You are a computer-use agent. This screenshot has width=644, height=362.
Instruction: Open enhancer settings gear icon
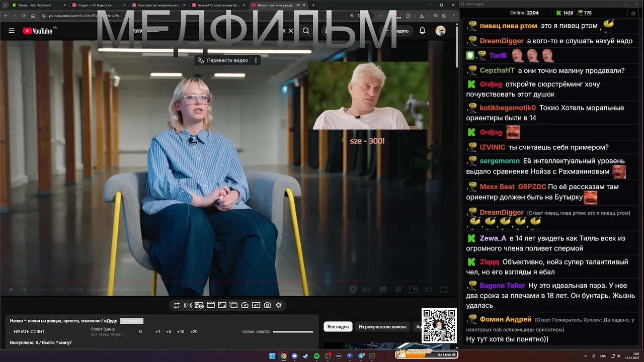pyautogui.click(x=279, y=305)
